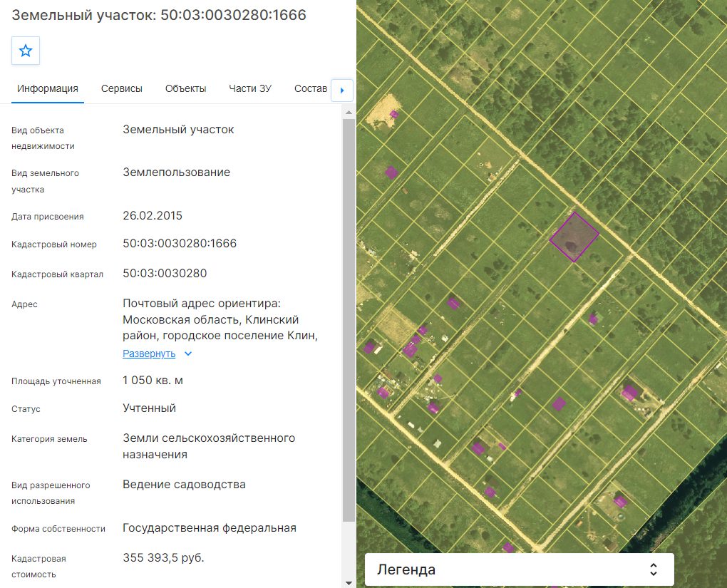This screenshot has width=727, height=588.
Task: Click Землепользование parcel type value
Action: [177, 172]
